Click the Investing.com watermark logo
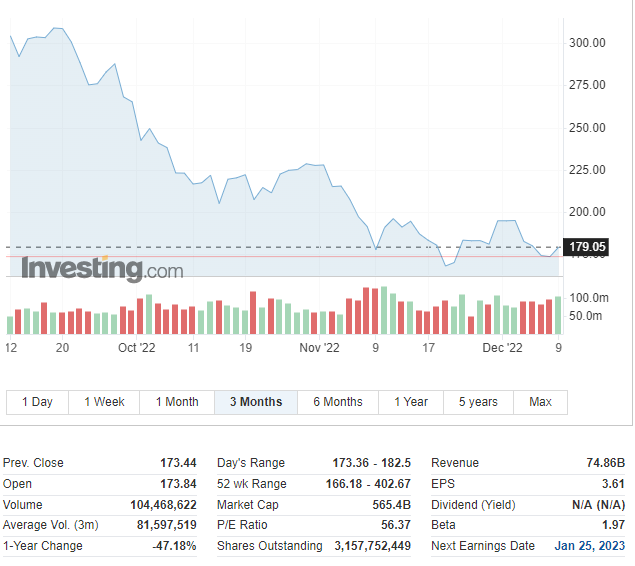Screen dimensions: 635x566 pyautogui.click(x=102, y=268)
